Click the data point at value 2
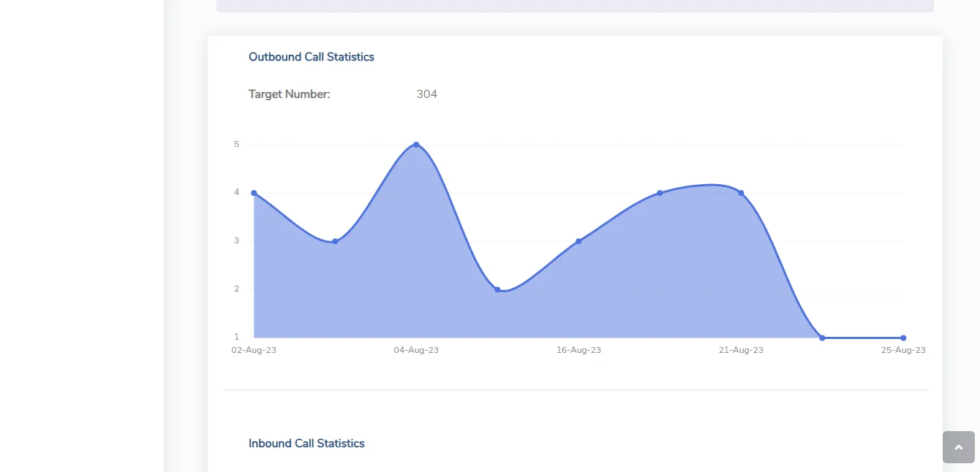Image resolution: width=980 pixels, height=472 pixels. click(497, 289)
